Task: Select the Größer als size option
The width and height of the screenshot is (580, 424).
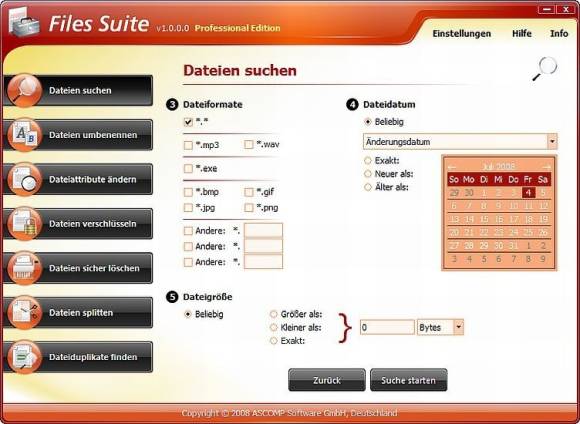Action: 274,314
